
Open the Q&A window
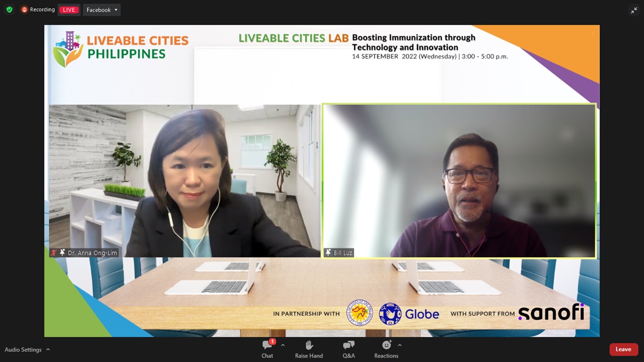(x=349, y=349)
